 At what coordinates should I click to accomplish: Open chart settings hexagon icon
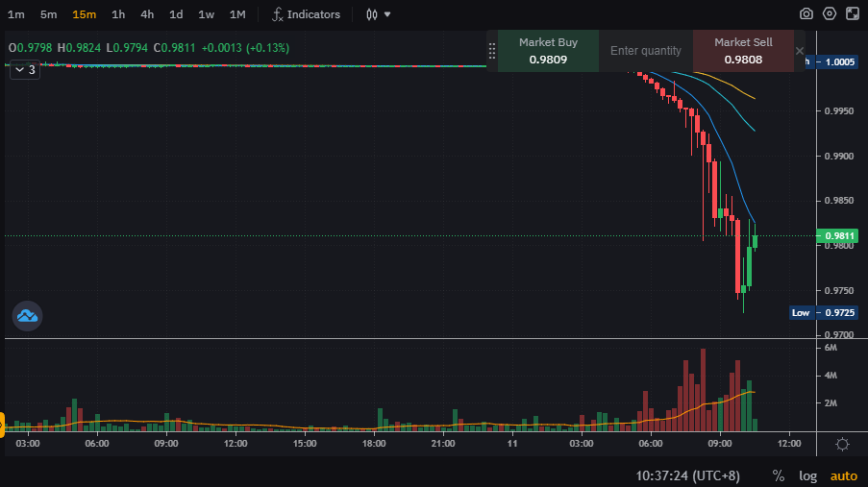830,13
